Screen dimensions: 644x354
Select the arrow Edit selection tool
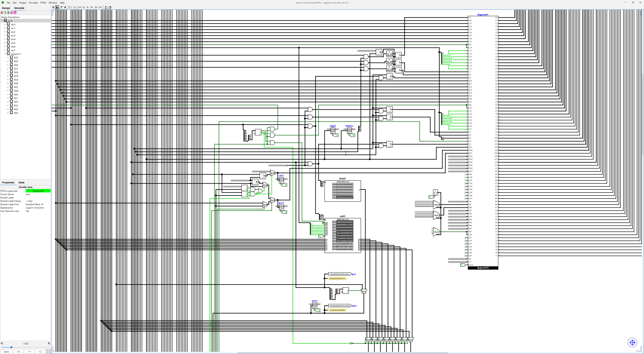(57, 8)
